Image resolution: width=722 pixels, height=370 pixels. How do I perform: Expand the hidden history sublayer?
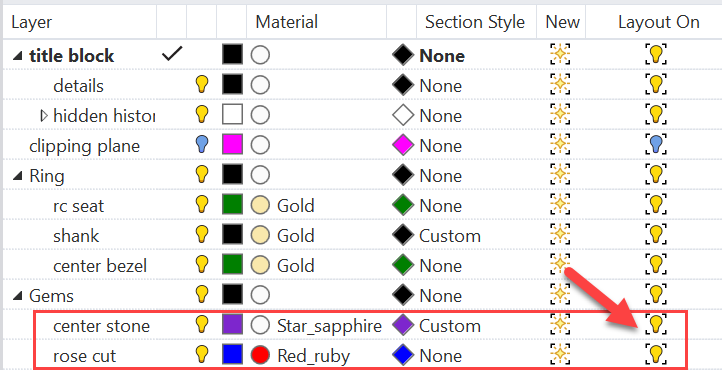tap(44, 116)
